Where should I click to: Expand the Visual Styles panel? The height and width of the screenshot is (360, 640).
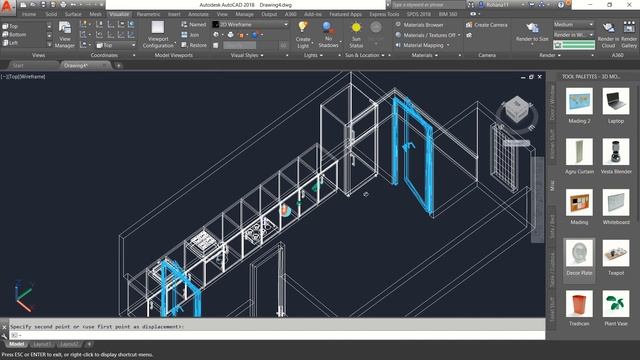[247, 55]
